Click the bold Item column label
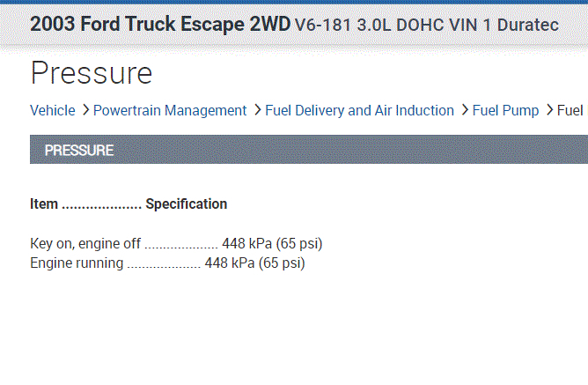The height and width of the screenshot is (385, 588). (43, 204)
